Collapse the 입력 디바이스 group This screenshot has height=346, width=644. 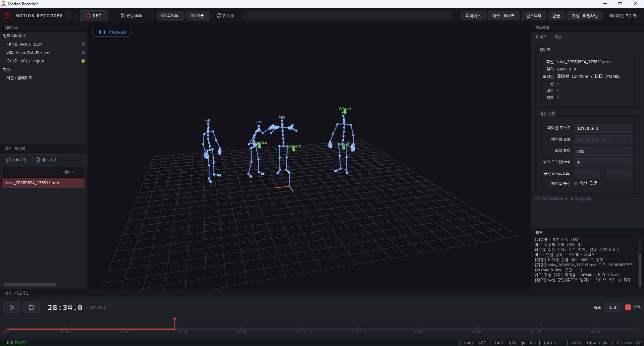pyautogui.click(x=14, y=36)
